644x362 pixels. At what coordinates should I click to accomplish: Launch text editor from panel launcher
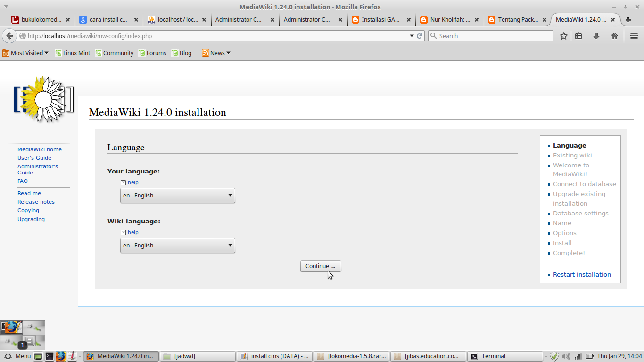point(72,356)
